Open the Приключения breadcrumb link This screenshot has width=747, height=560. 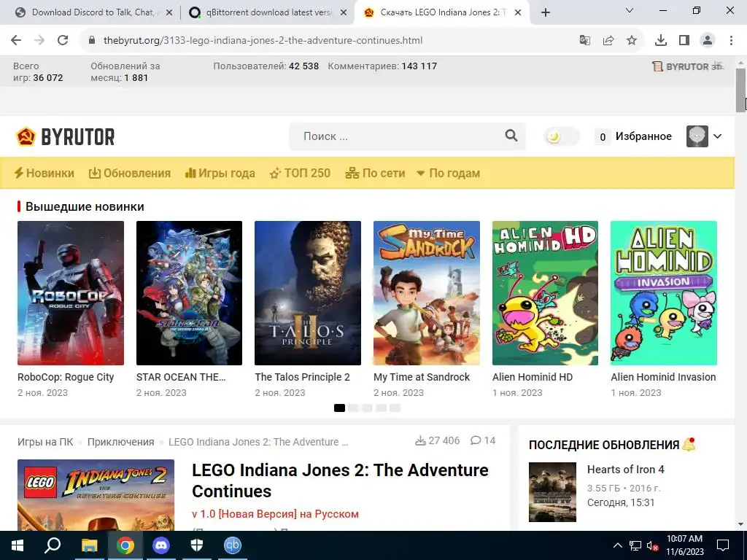point(120,442)
